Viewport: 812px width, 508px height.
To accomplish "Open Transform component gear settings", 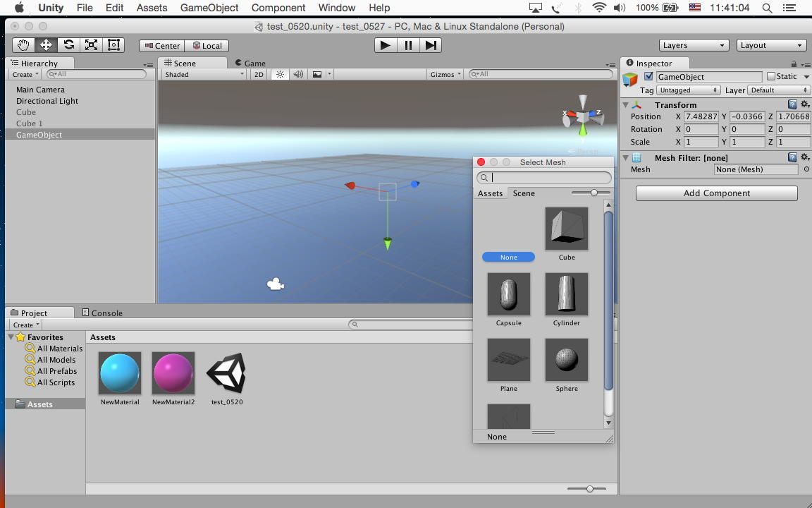I will (x=804, y=104).
